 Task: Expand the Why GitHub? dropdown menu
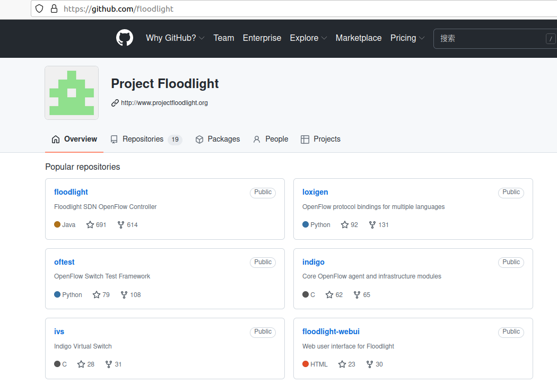[x=175, y=38]
